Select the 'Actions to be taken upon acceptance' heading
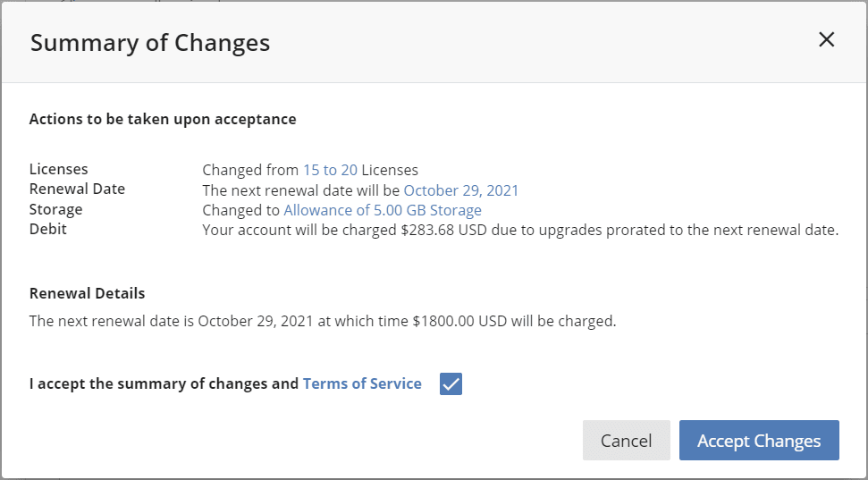This screenshot has width=868, height=480. (163, 119)
